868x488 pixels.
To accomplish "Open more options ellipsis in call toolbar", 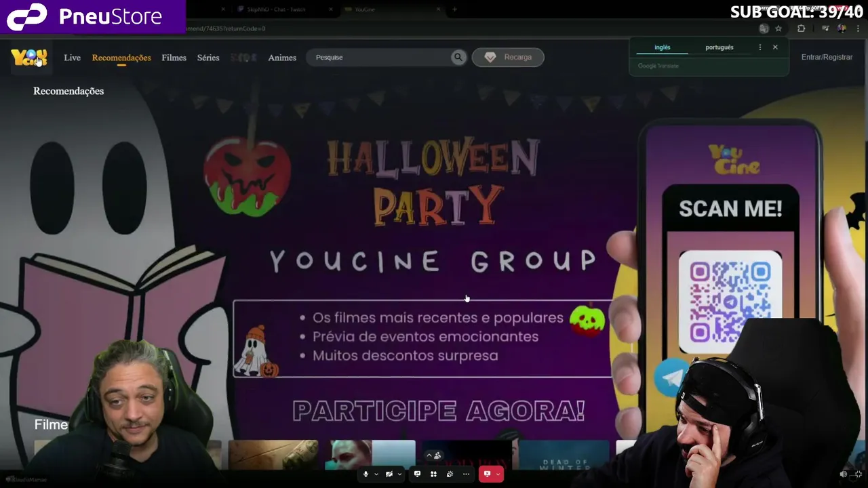I will point(466,474).
